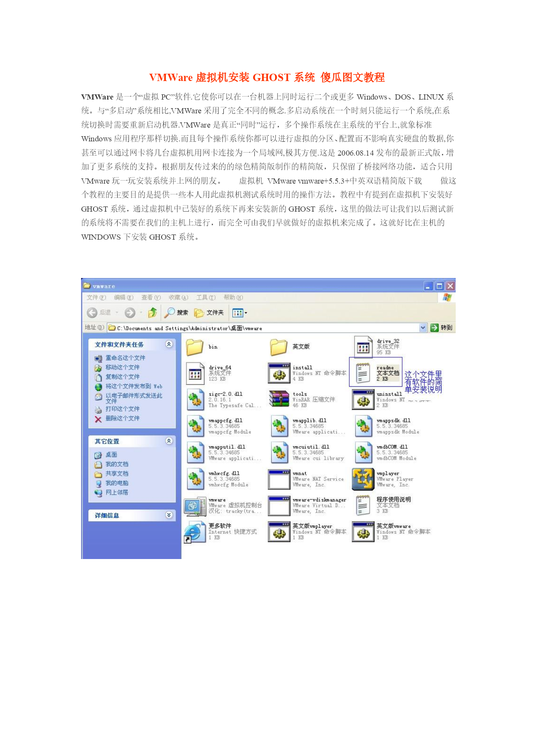Select vmapplib.dll file icon
Screen dimensions: 535x756
pyautogui.click(x=279, y=426)
